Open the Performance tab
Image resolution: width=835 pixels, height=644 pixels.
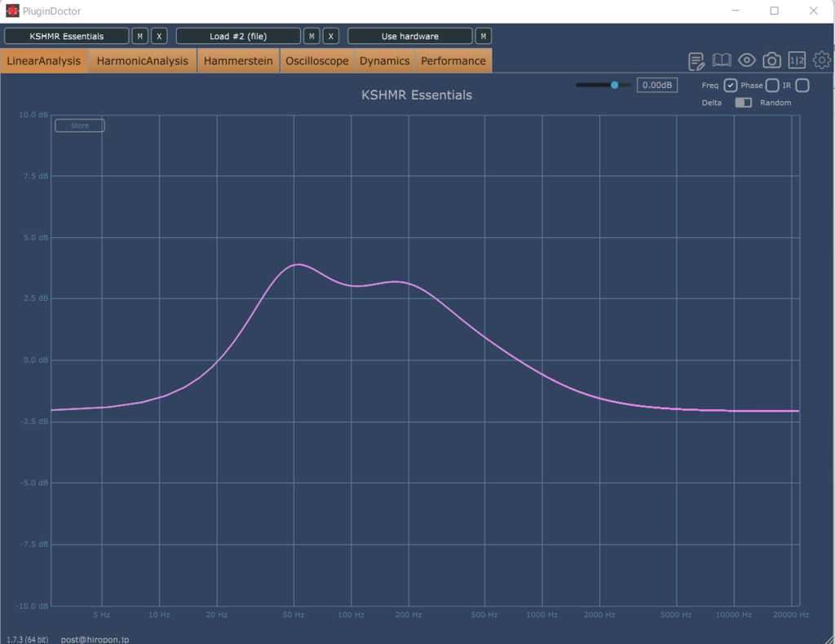[453, 60]
